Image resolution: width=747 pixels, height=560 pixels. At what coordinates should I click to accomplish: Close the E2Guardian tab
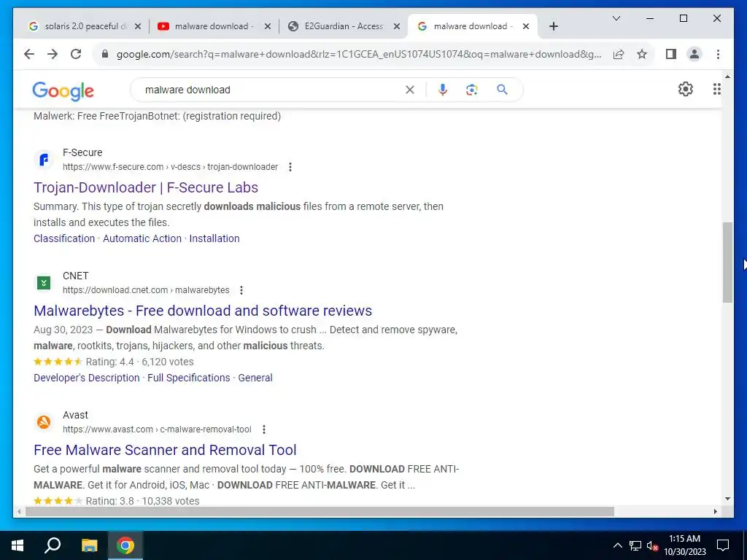[396, 26]
